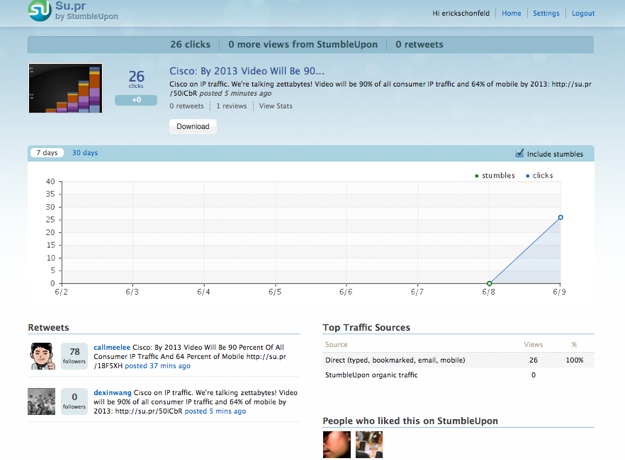Select the 'StumbleUpon organic traffic' row

(x=458, y=375)
